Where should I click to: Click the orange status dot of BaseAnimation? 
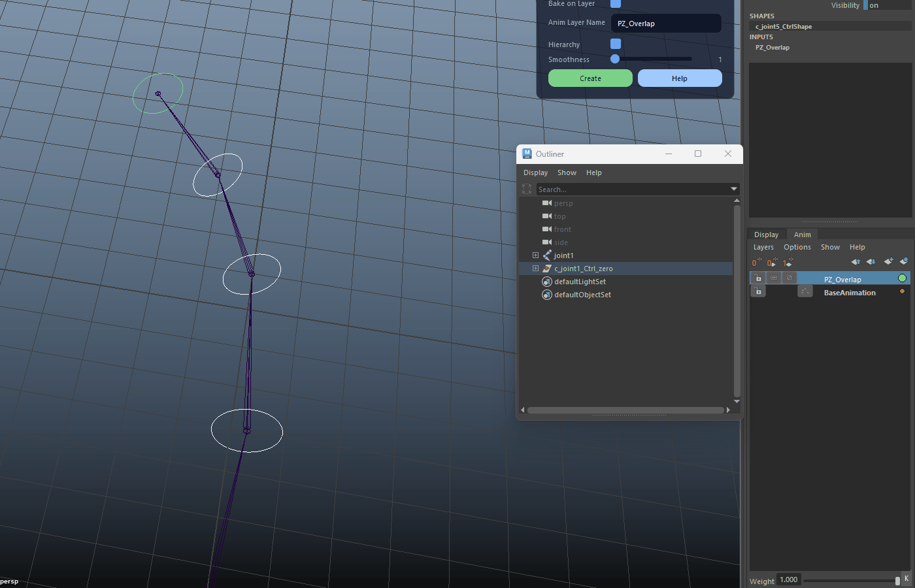tap(902, 291)
